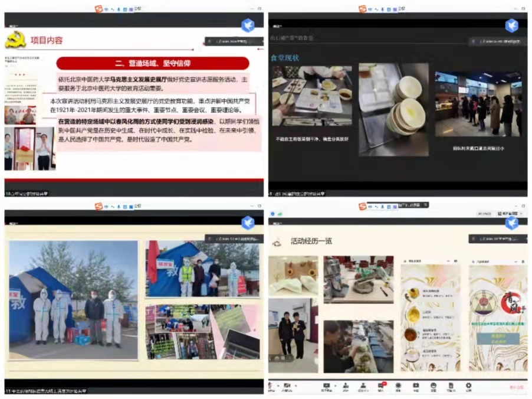532x399 pixels.
Task: Select the 活动经历一览 slide title
Action: 311,241
